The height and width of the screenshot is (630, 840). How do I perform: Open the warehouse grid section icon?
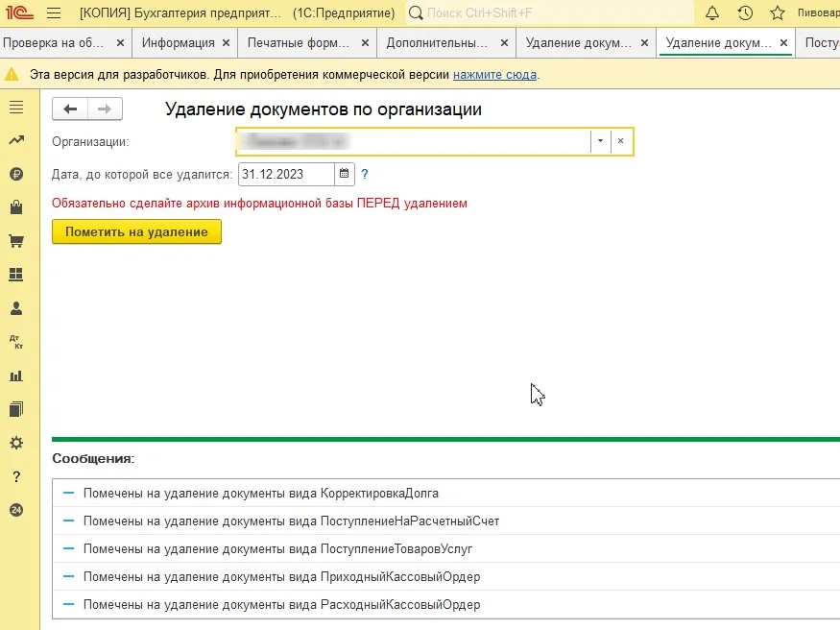coord(16,275)
